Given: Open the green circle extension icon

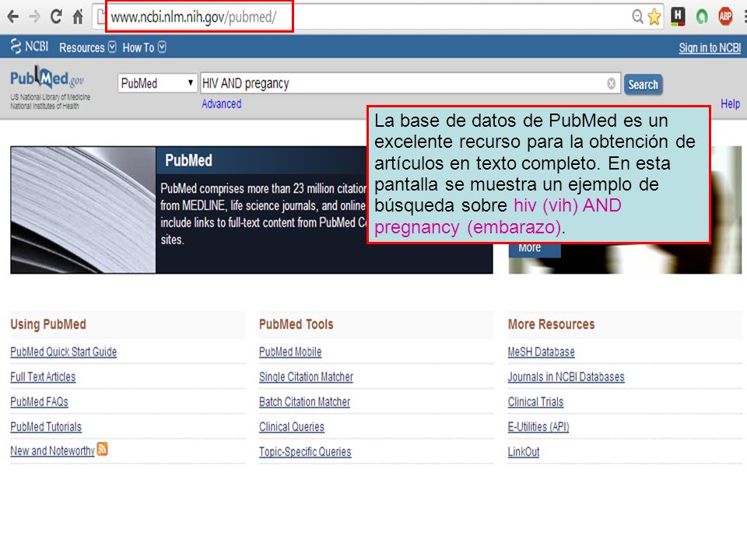Looking at the screenshot, I should [x=702, y=17].
